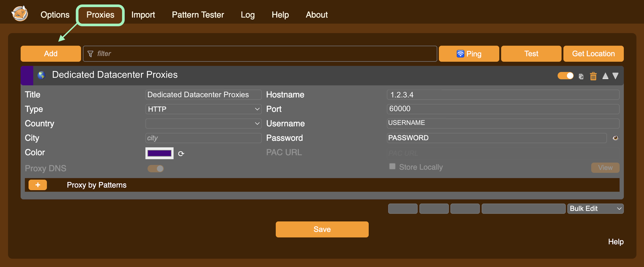Switch to the Pattern Tester tab

point(198,15)
